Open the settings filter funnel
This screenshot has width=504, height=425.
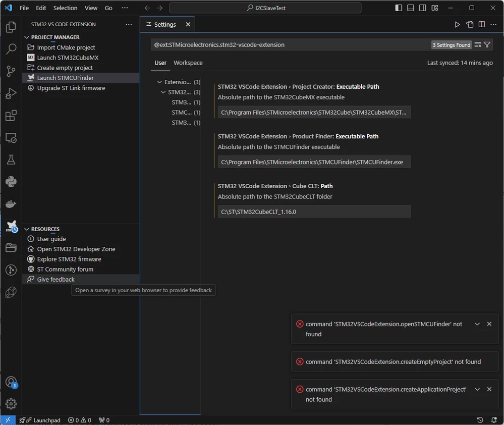tap(487, 45)
